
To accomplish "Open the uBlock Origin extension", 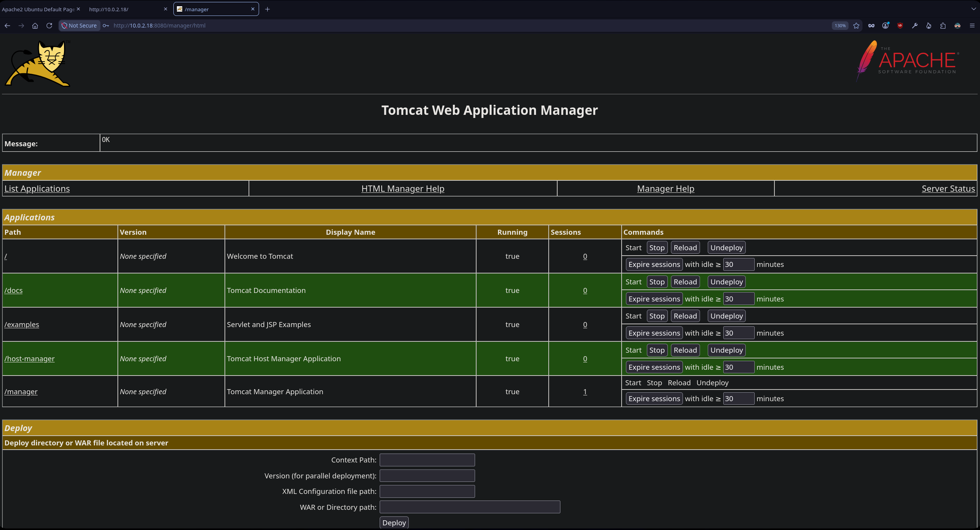I will pyautogui.click(x=900, y=26).
